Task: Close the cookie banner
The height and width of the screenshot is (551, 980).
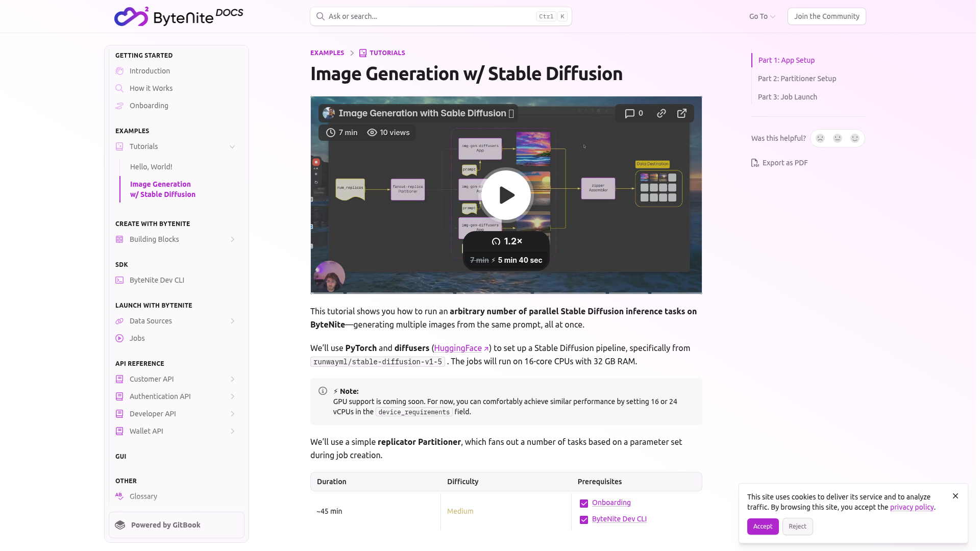Action: [x=955, y=496]
